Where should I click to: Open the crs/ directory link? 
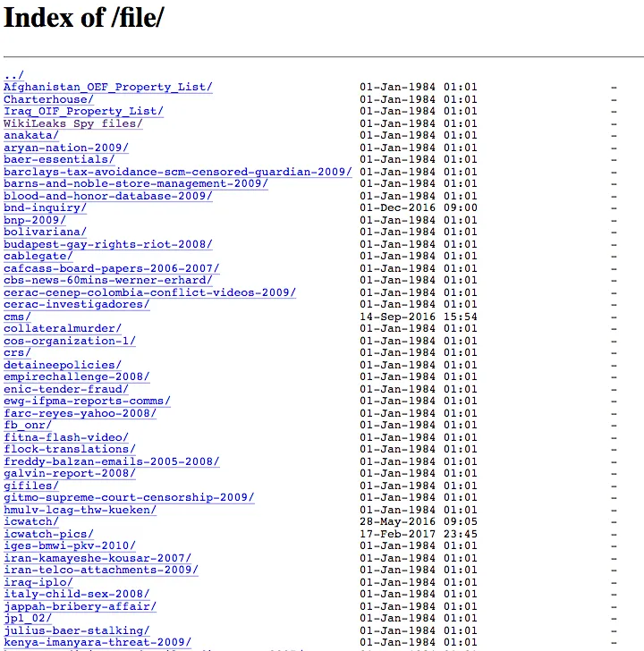click(x=17, y=352)
